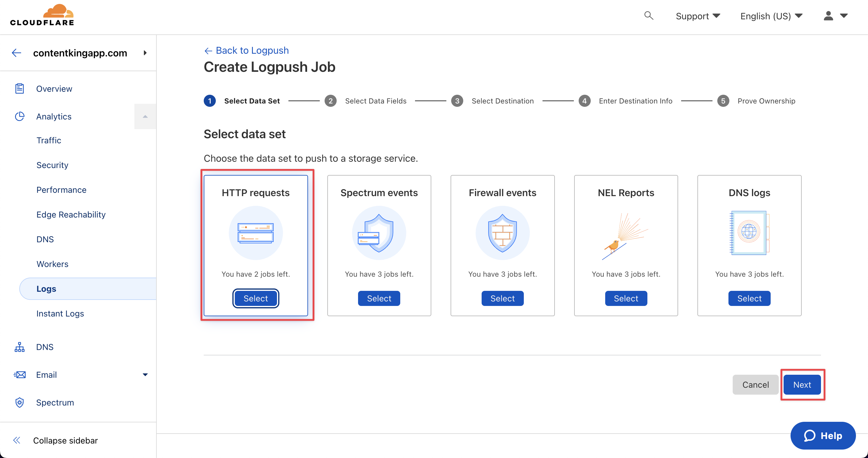The image size is (868, 458).
Task: Click the Select Data Set step label
Action: point(252,101)
